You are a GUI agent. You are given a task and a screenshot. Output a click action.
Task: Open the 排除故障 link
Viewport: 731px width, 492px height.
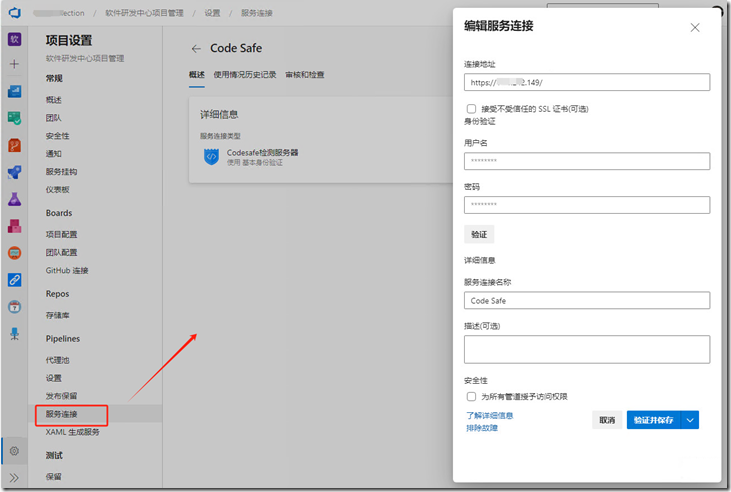tap(482, 428)
